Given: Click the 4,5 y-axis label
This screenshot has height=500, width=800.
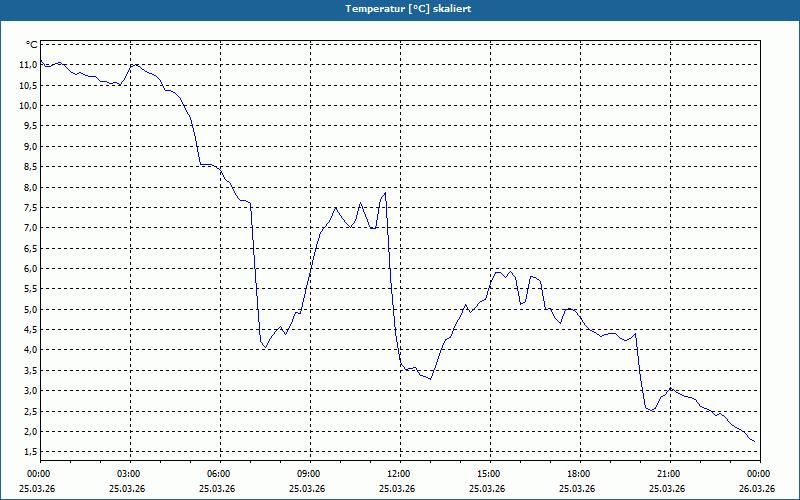Looking at the screenshot, I should tap(31, 330).
